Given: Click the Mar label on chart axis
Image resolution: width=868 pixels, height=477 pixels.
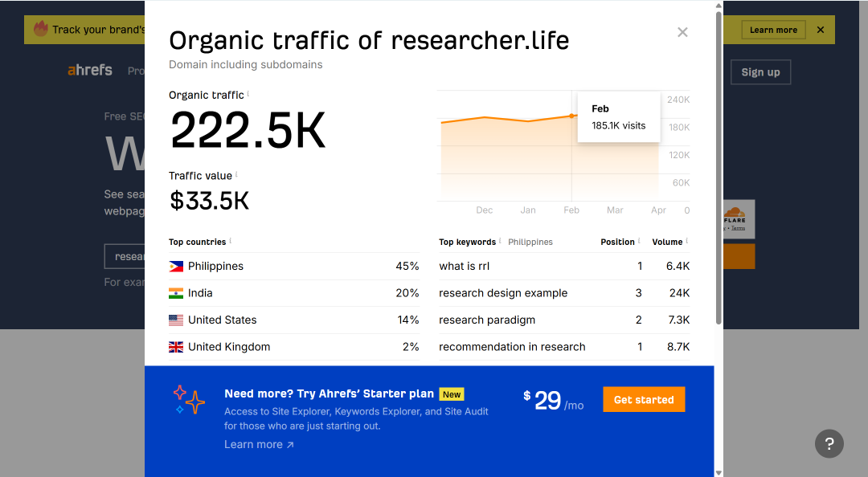Looking at the screenshot, I should click(615, 210).
